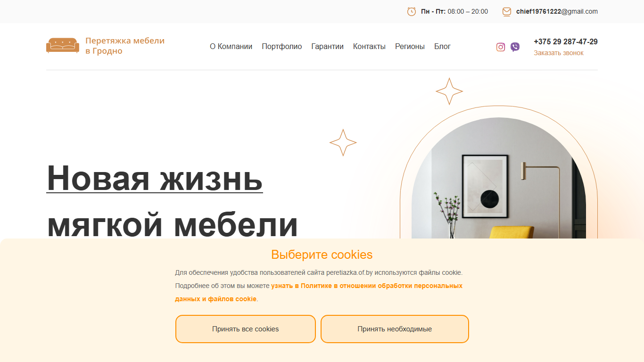Choose Принять необходимые cookies button
The width and height of the screenshot is (644, 362).
tap(395, 329)
